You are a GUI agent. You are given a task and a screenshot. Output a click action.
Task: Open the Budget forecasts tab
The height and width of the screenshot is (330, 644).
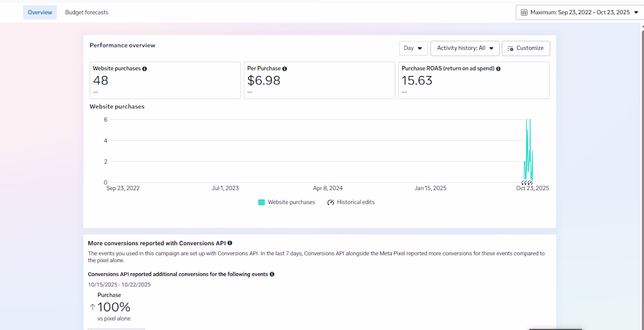click(x=87, y=12)
